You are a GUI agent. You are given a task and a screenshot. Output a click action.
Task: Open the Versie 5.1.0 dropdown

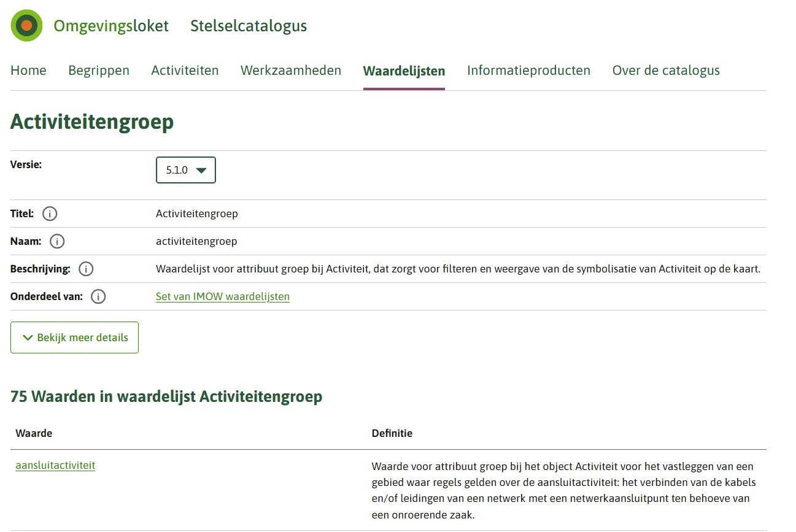[x=186, y=170]
